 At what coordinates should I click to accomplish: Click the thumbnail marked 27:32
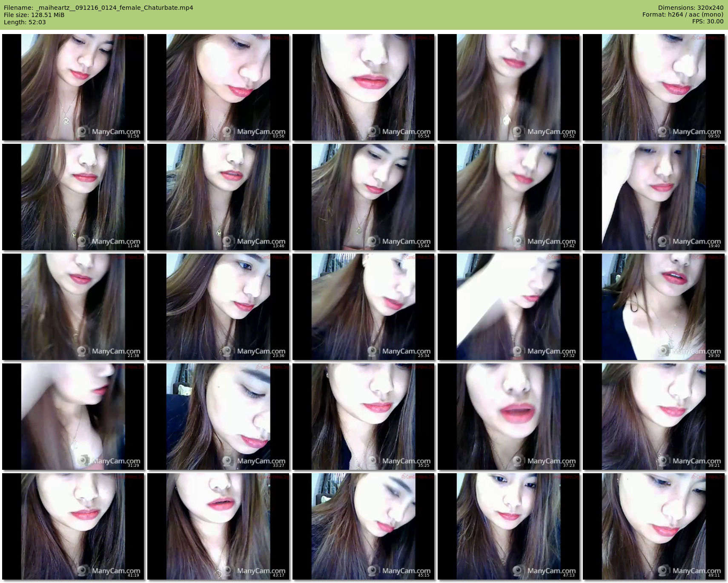(509, 307)
